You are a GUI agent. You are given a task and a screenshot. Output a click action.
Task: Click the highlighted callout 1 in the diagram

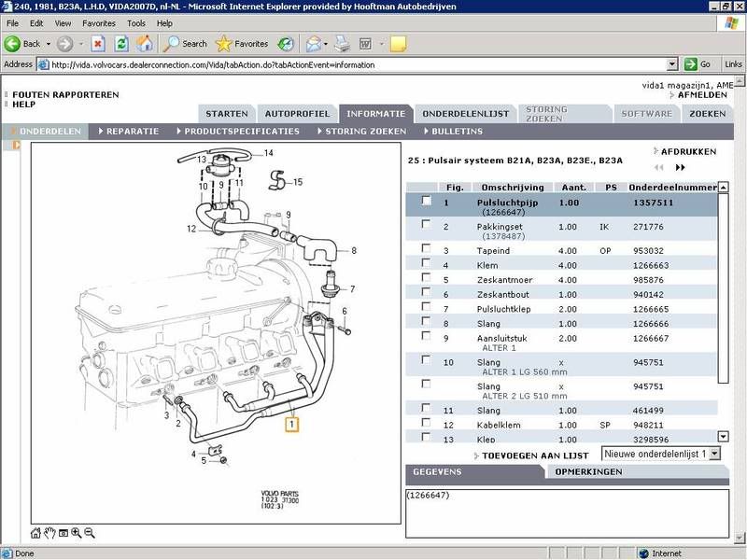(x=291, y=424)
